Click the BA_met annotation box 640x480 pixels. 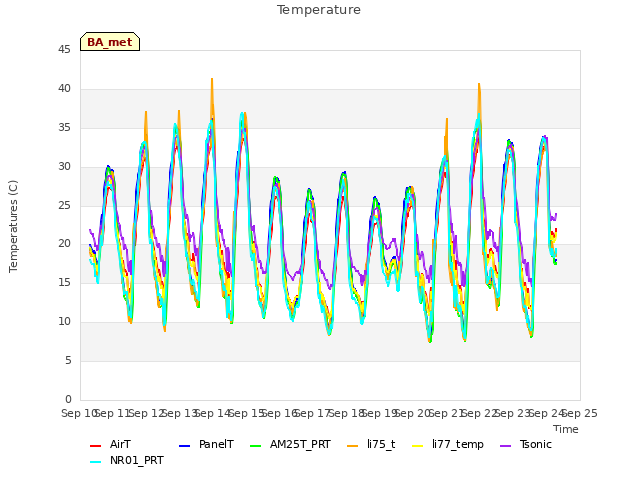coord(110,42)
